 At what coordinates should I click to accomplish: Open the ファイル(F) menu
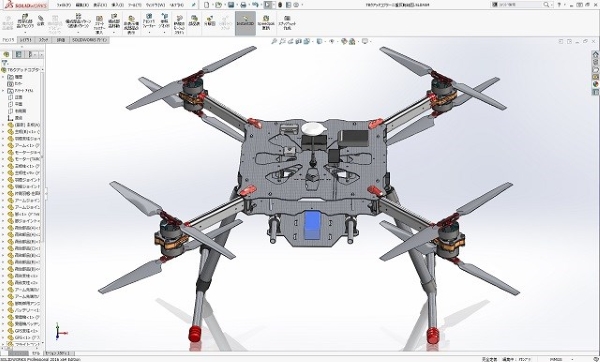coord(64,5)
